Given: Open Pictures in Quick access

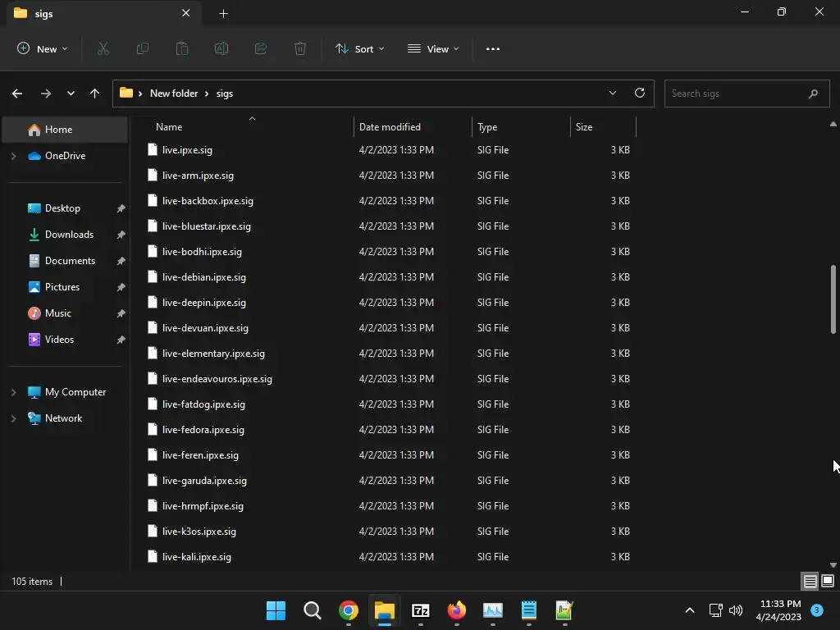Looking at the screenshot, I should tap(62, 287).
